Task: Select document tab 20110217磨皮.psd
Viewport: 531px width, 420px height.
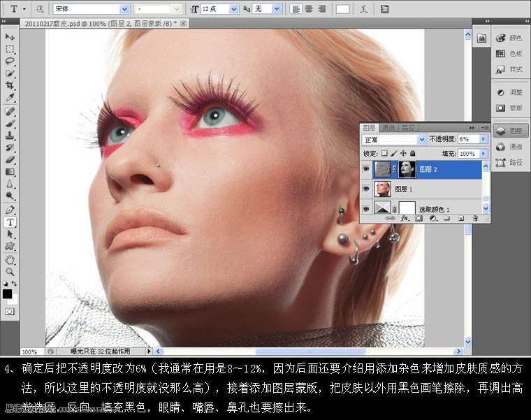Action: pos(101,24)
